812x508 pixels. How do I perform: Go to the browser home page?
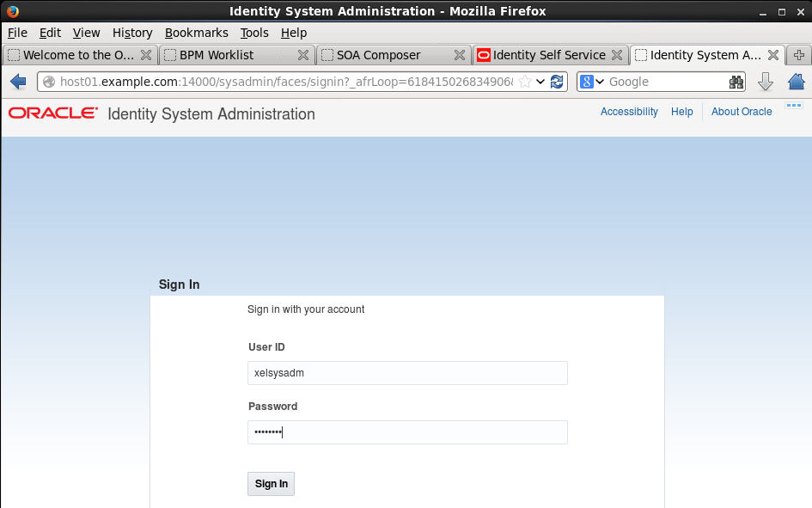tap(796, 81)
